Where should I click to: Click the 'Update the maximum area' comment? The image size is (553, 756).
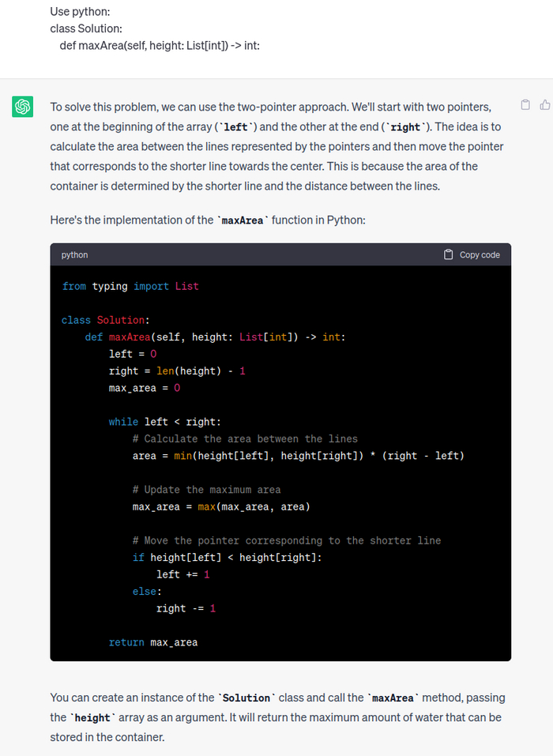click(x=207, y=490)
